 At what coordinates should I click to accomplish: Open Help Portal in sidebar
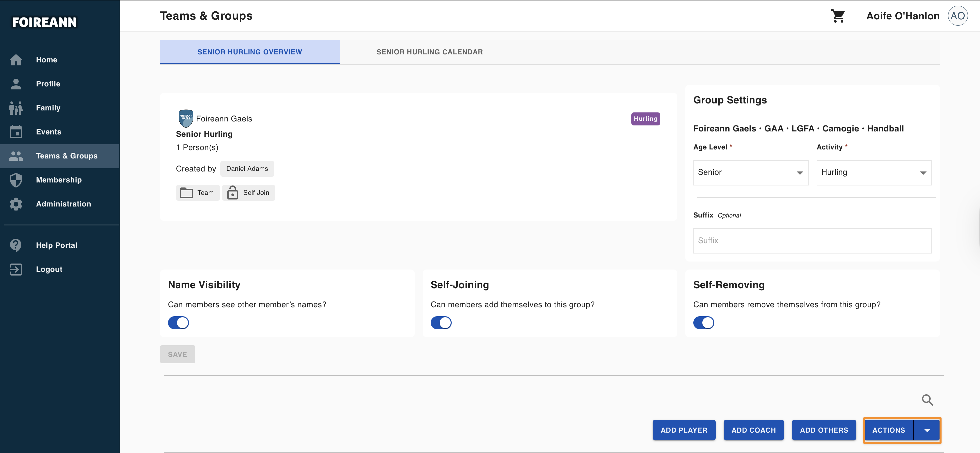(60, 245)
